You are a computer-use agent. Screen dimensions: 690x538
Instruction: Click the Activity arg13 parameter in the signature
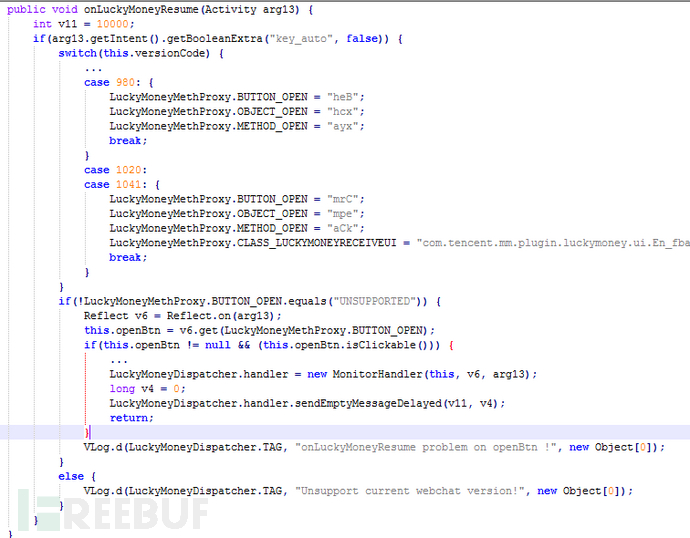click(251, 10)
